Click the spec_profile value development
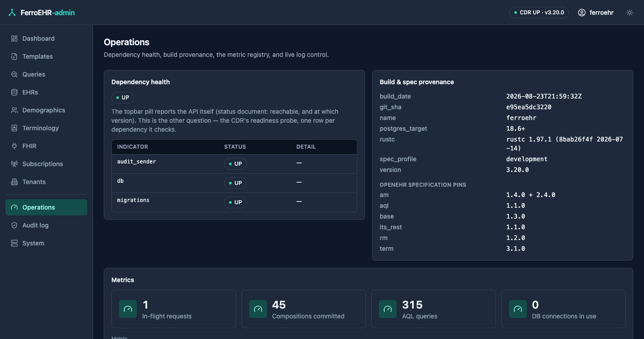The height and width of the screenshot is (339, 644). click(x=527, y=159)
